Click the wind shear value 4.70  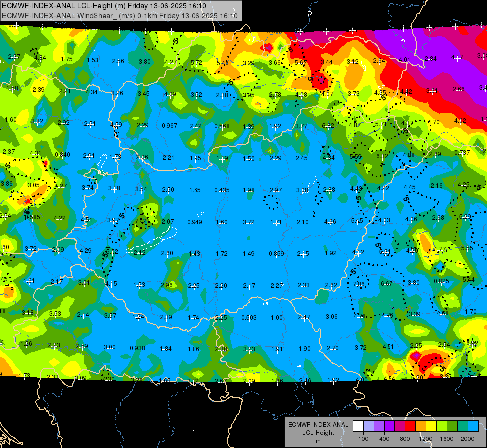coord(434,122)
